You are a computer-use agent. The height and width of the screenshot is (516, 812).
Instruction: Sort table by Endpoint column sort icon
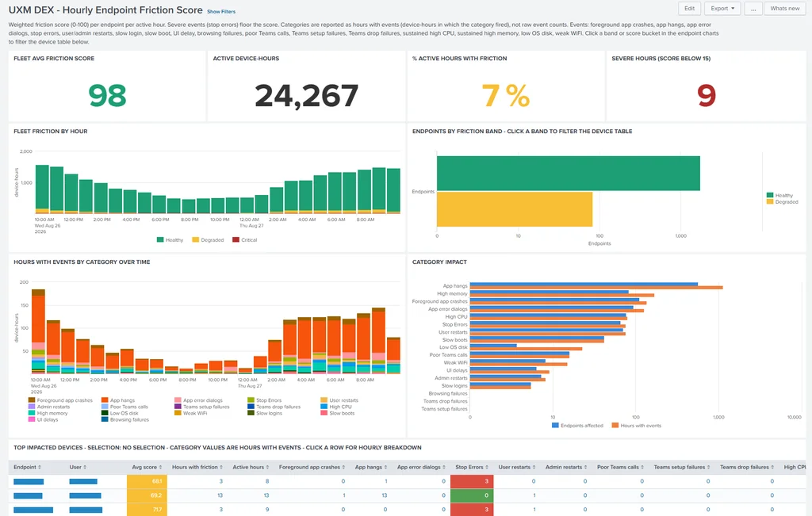point(40,468)
